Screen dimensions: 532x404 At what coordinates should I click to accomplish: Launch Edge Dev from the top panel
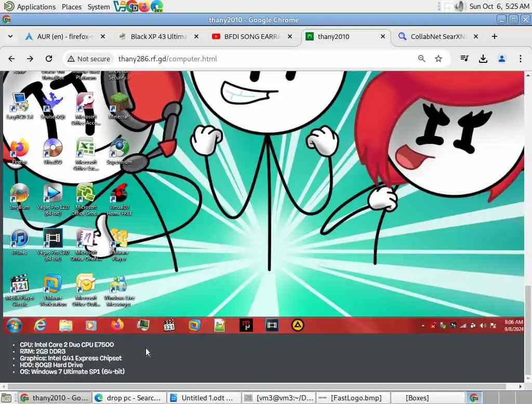pyautogui.click(x=157, y=6)
